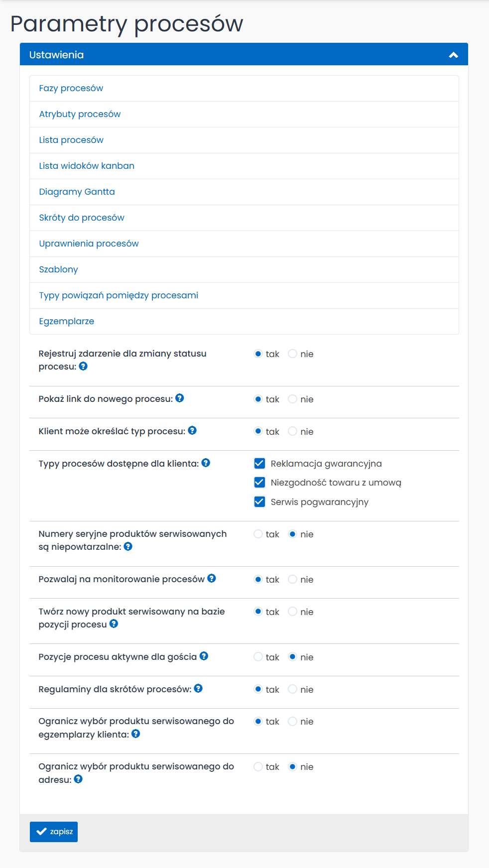Click help icon beside Pozwalaj na monitorowanie procesów
The image size is (489, 868).
[212, 578]
